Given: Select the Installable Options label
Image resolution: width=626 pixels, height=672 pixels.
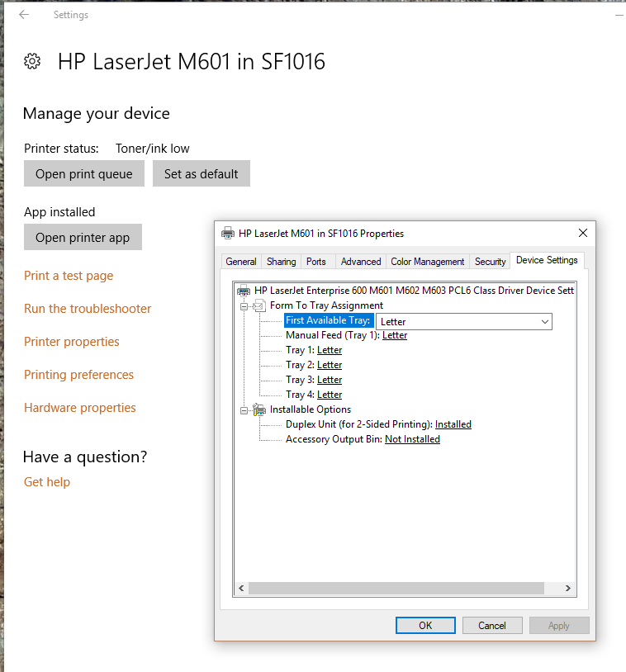Looking at the screenshot, I should point(311,409).
